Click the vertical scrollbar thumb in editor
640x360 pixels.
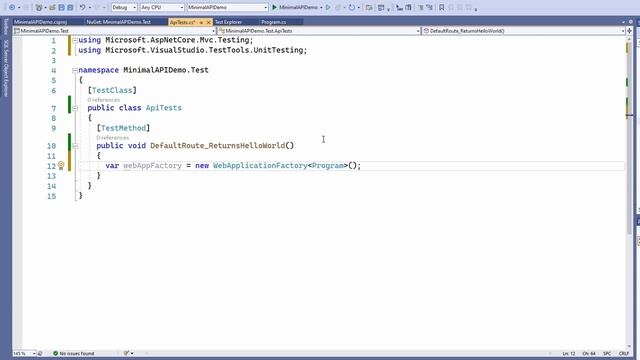tap(629, 139)
